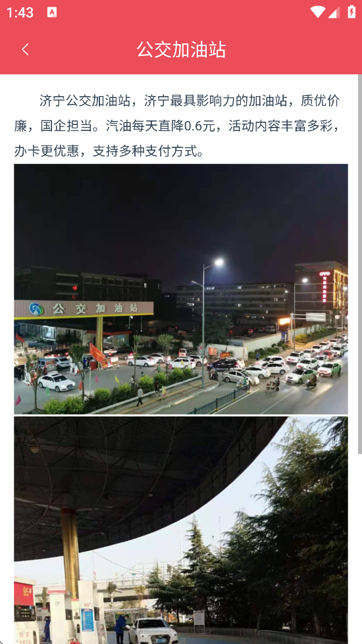
Task: Tap the white Audi car in bottom photo
Action: (x=153, y=632)
